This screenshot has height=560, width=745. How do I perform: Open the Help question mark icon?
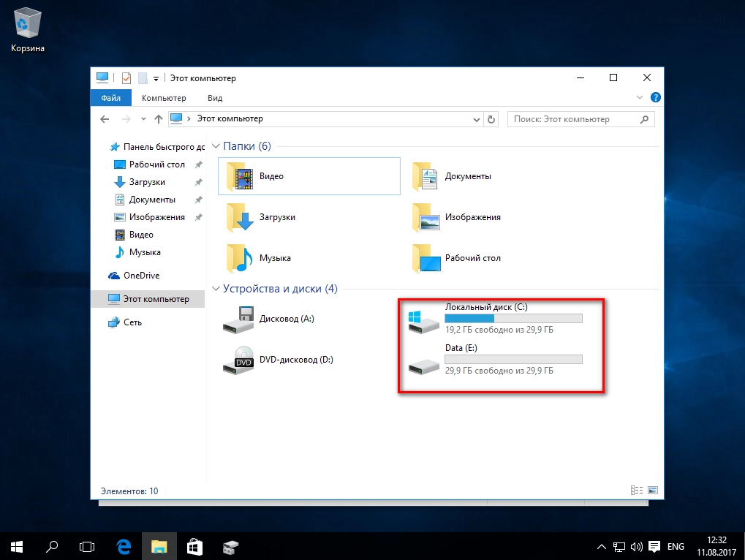point(656,97)
